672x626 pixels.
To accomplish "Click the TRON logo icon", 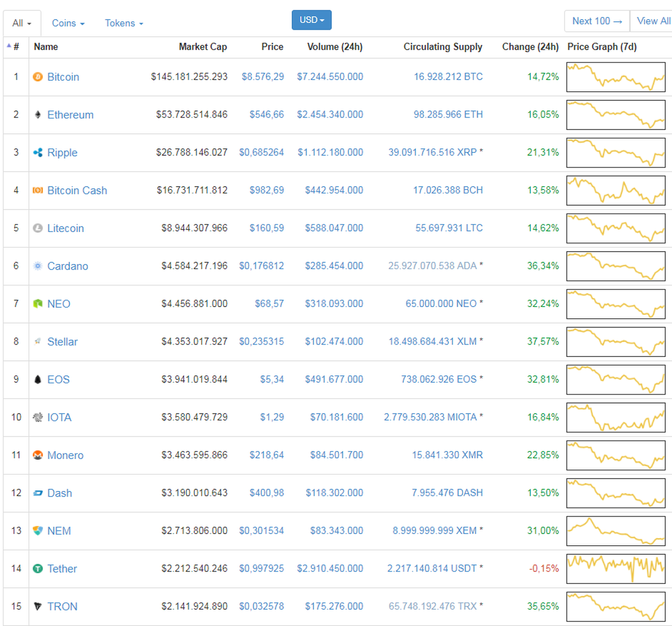I will 38,606.
